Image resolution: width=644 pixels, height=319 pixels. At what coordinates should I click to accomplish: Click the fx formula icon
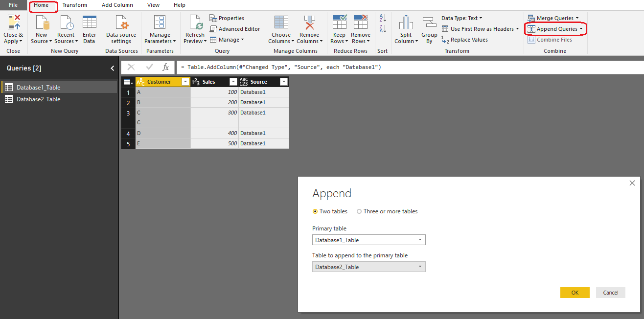[x=166, y=67]
